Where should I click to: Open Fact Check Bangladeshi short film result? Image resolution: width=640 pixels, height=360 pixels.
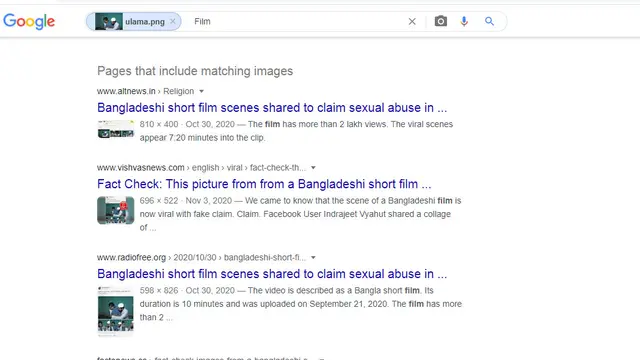(x=264, y=184)
